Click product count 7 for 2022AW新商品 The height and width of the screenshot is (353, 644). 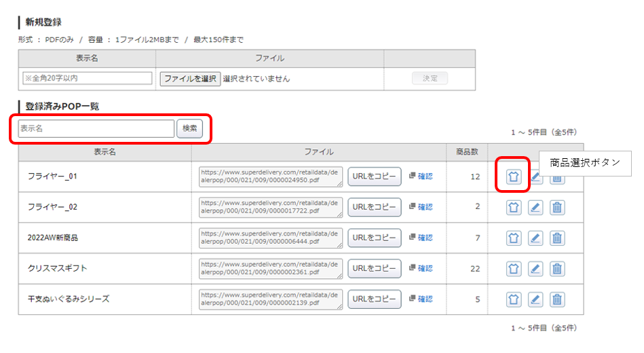click(x=478, y=238)
